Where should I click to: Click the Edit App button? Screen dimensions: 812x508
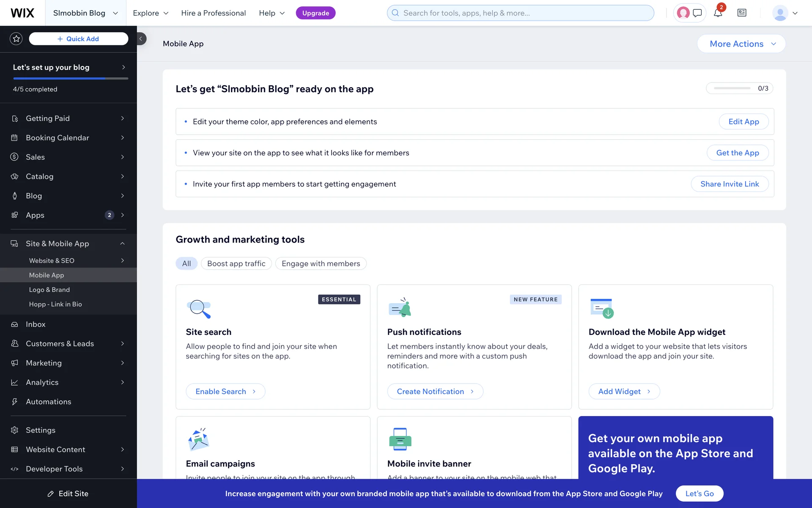pos(743,122)
